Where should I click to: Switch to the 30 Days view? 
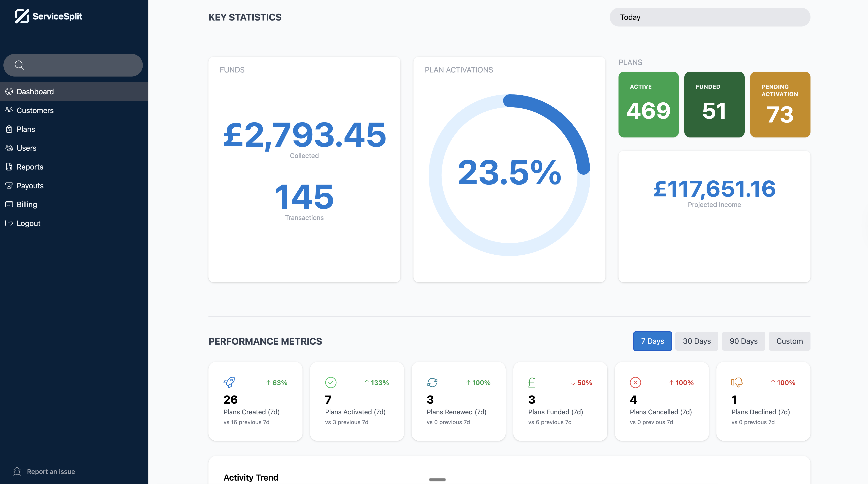pyautogui.click(x=697, y=341)
